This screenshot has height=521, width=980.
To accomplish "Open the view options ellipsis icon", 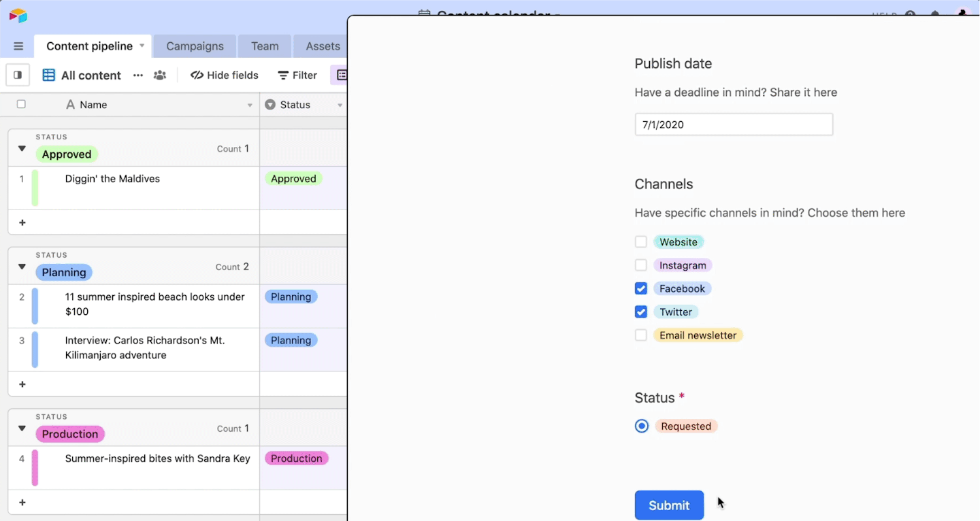I will [138, 75].
